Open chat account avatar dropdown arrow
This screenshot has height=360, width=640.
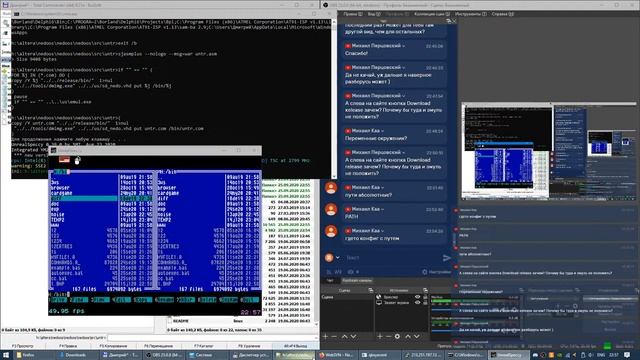click(x=338, y=258)
